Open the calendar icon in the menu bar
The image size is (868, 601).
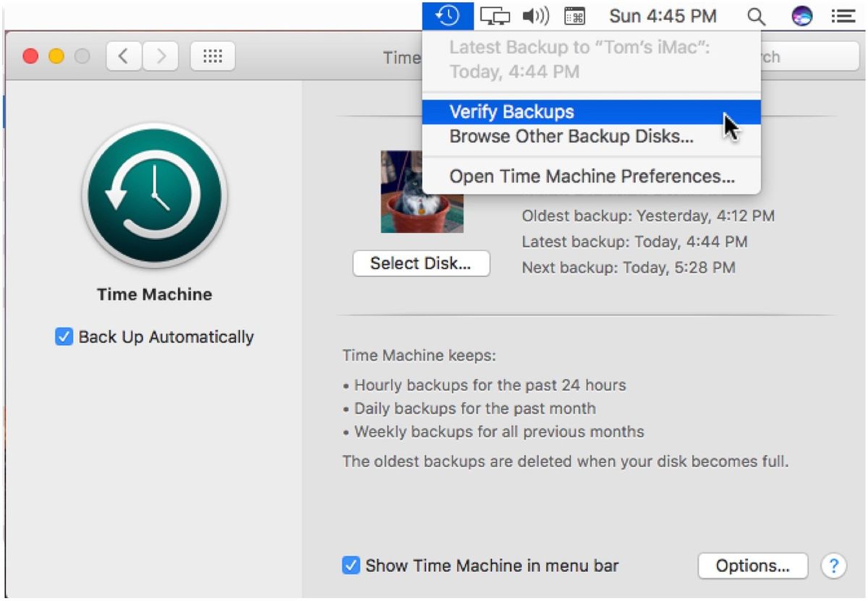[575, 15]
